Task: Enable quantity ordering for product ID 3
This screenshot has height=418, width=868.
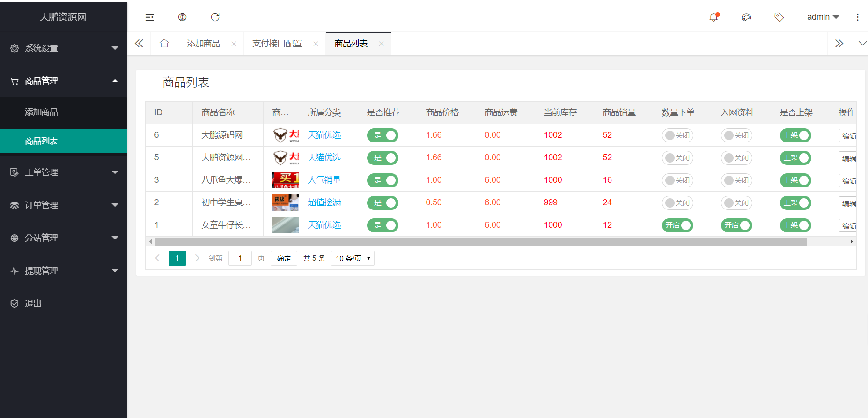Action: coord(677,180)
